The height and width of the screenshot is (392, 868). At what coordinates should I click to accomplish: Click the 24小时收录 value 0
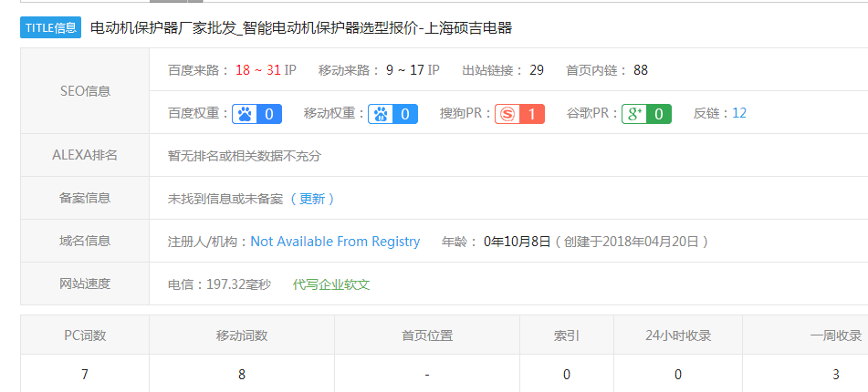(678, 375)
